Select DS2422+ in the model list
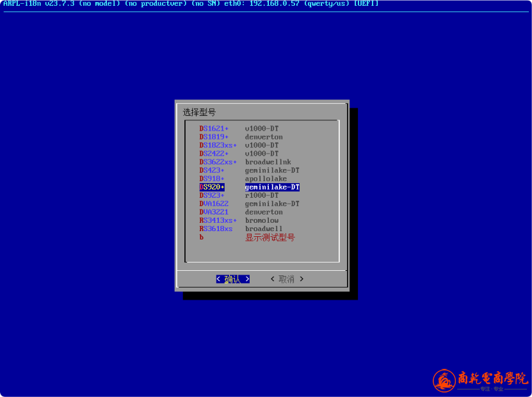Screen dimensions: 532x397 tap(239, 154)
